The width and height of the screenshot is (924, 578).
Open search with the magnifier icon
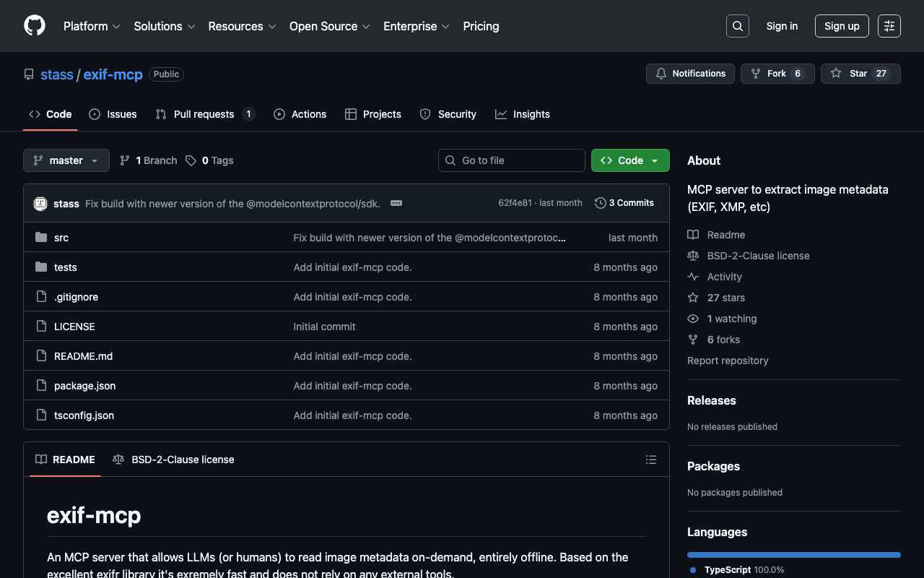pos(737,26)
